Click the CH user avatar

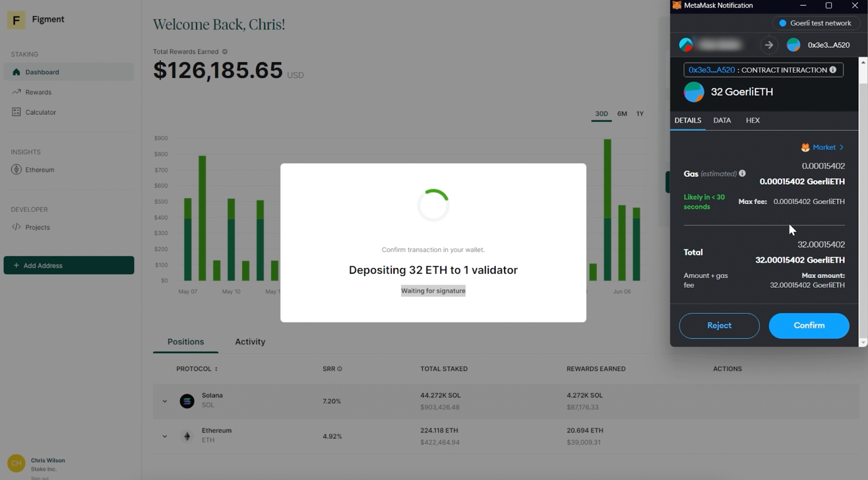(x=16, y=463)
